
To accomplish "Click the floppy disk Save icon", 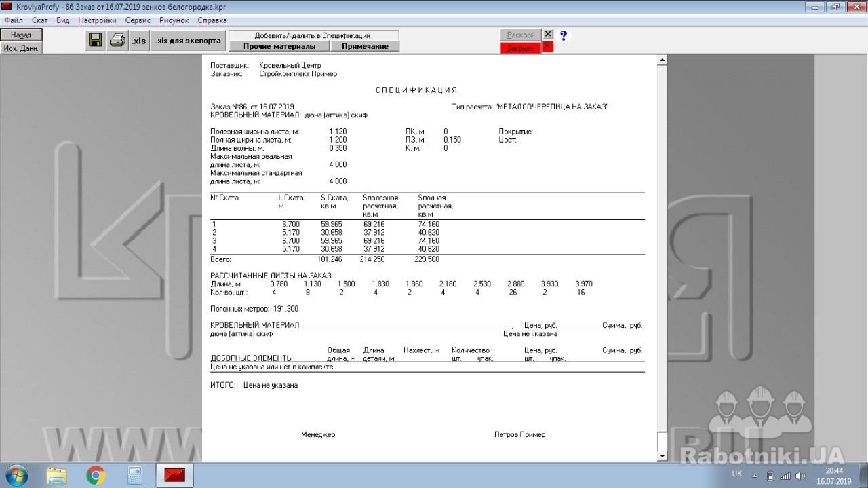I will (96, 40).
